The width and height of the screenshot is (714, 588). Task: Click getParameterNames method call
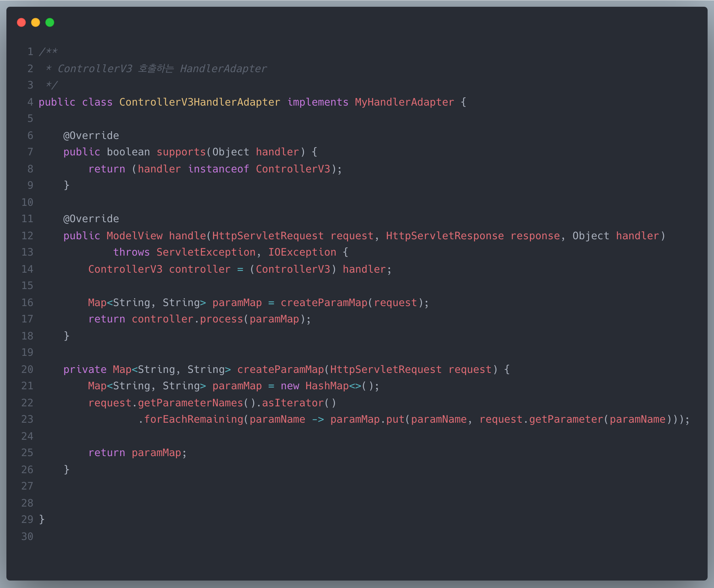[x=190, y=403]
